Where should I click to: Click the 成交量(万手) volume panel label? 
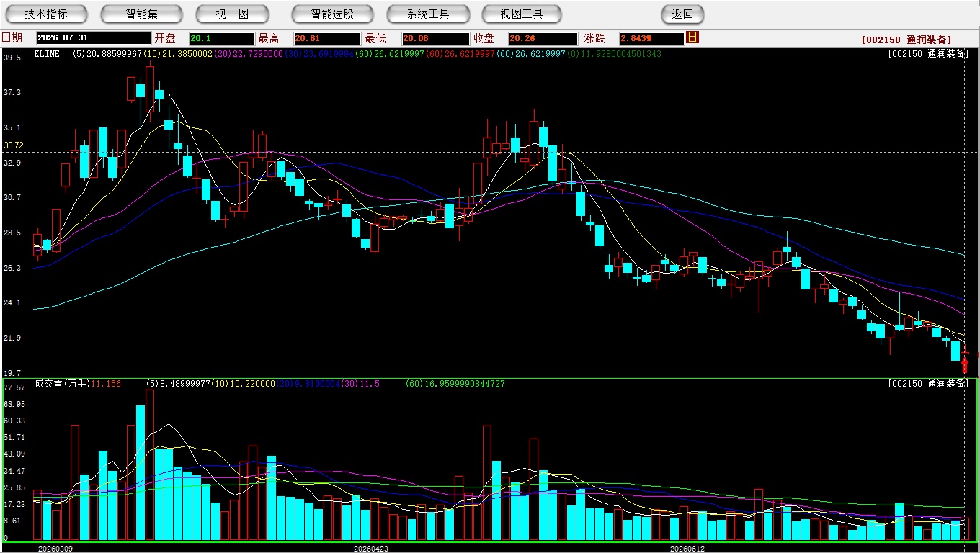coord(62,384)
